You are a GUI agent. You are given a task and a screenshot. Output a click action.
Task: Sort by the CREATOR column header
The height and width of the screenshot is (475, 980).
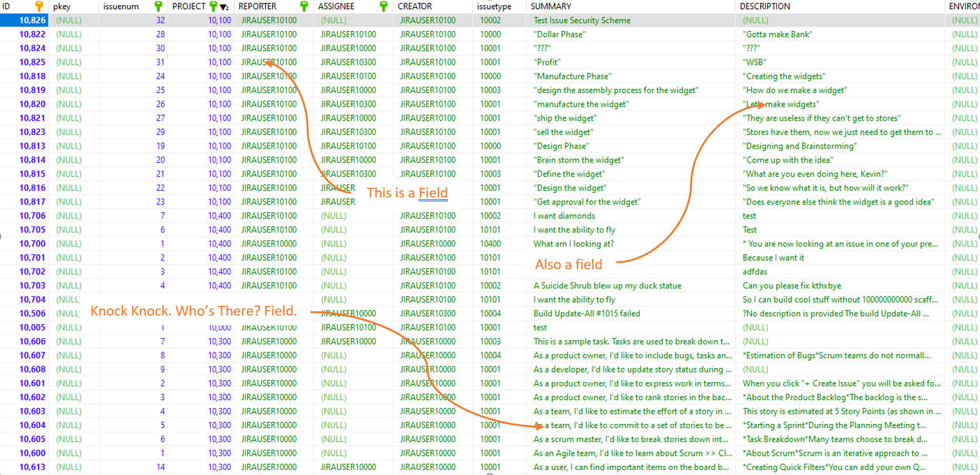click(415, 6)
